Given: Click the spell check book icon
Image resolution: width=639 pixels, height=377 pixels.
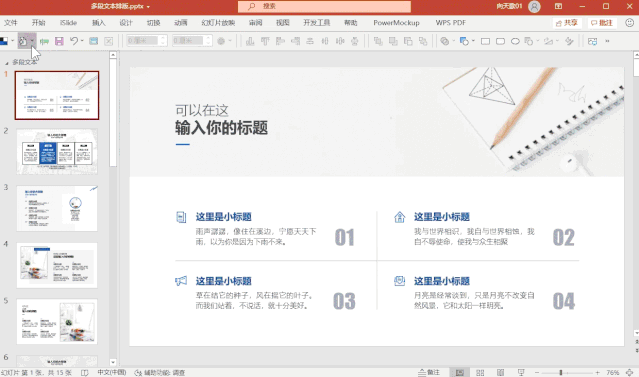Looking at the screenshot, I should (84, 373).
